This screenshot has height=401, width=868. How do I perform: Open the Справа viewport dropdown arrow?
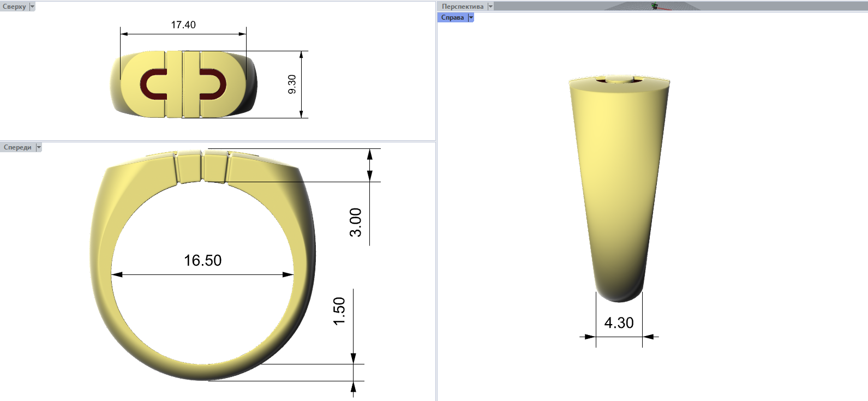click(x=471, y=17)
